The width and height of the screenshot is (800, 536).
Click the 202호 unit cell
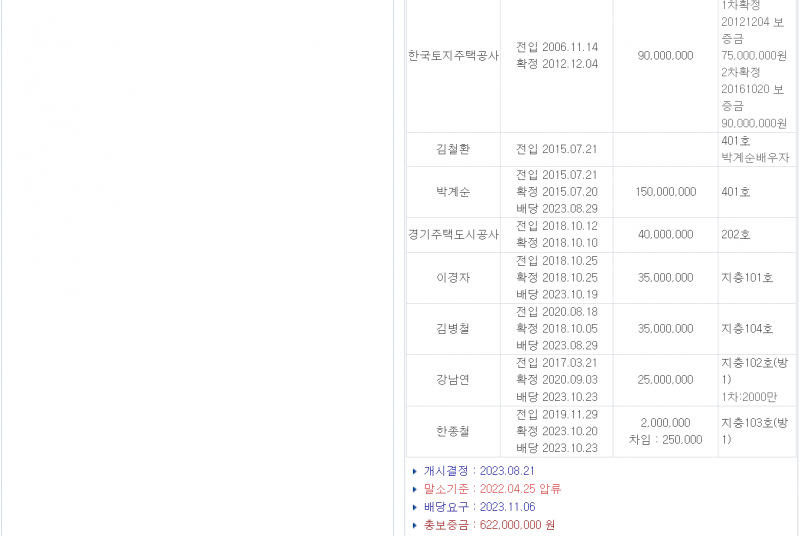(735, 235)
